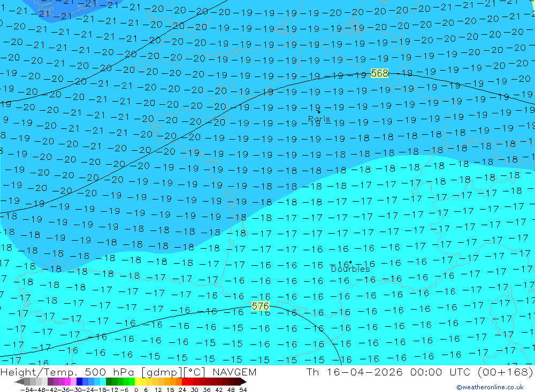The width and height of the screenshot is (535, 392).
Task: Click the NAVGEM model name text
Action: [234, 372]
